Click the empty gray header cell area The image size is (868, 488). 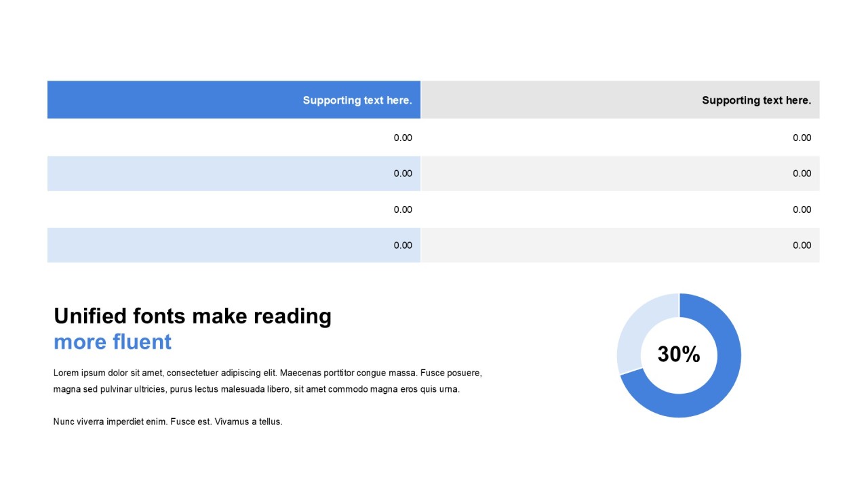coord(556,100)
